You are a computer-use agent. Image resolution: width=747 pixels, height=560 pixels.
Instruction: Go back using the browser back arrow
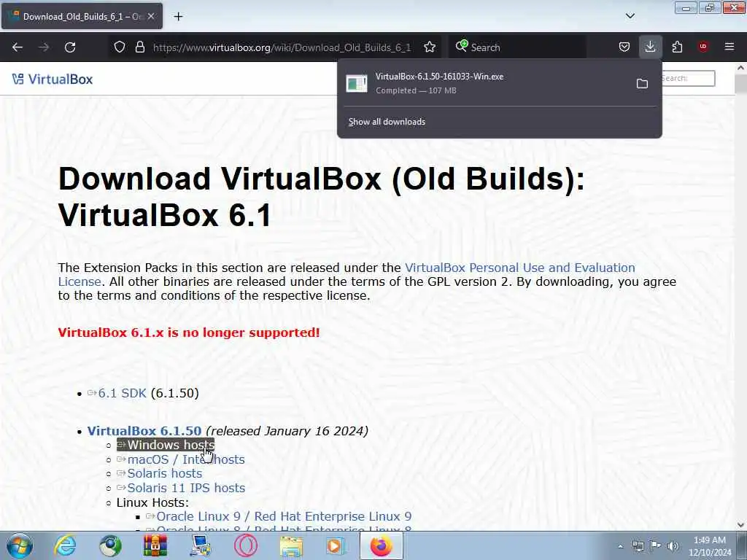[18, 47]
